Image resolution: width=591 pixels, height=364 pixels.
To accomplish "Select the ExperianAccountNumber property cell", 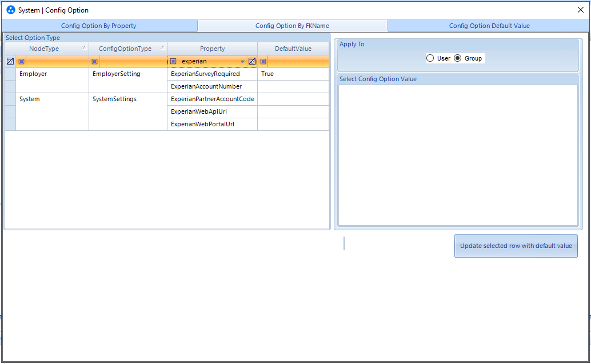I will pyautogui.click(x=212, y=87).
